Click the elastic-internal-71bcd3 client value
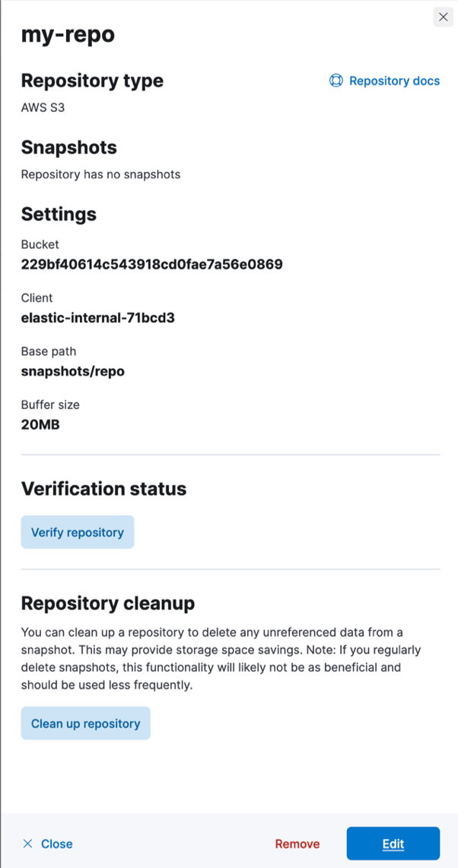Image resolution: width=458 pixels, height=868 pixels. (98, 318)
